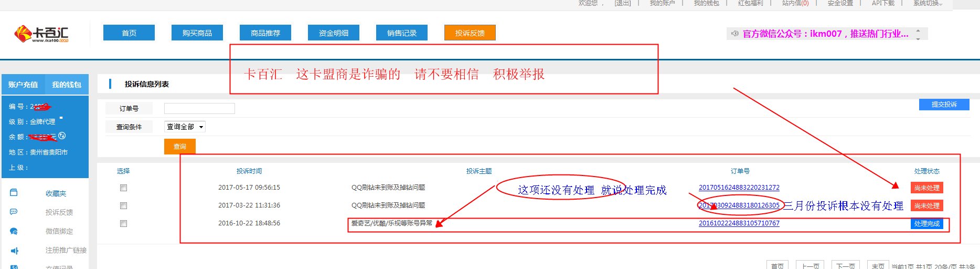Image resolution: width=980 pixels, height=269 pixels.
Task: Click the 下一页 pagination button
Action: [846, 266]
